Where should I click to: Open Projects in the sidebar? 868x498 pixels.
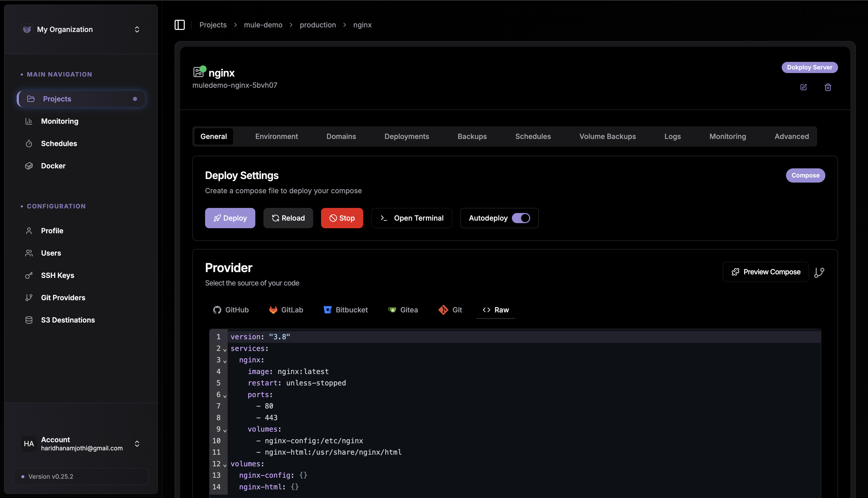(x=81, y=99)
